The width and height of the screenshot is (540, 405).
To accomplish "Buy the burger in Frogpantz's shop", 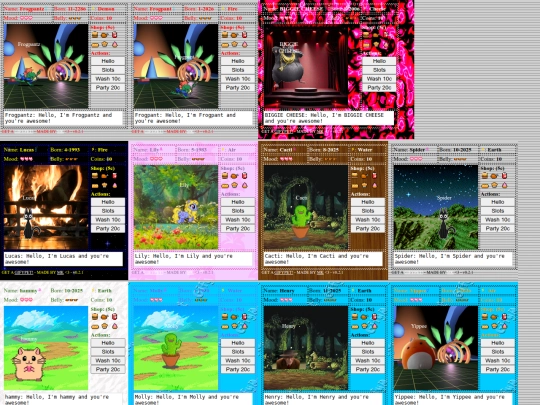I will pyautogui.click(x=95, y=35).
